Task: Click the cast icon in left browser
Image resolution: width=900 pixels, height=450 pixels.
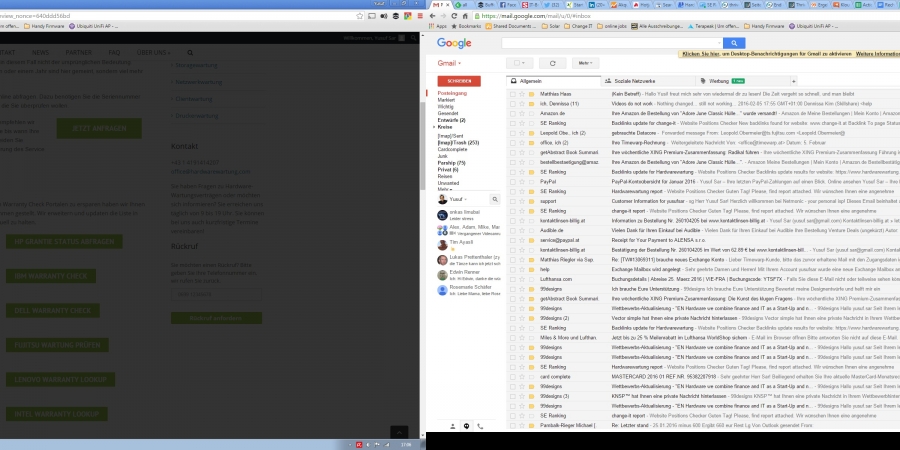Action: 372,16
